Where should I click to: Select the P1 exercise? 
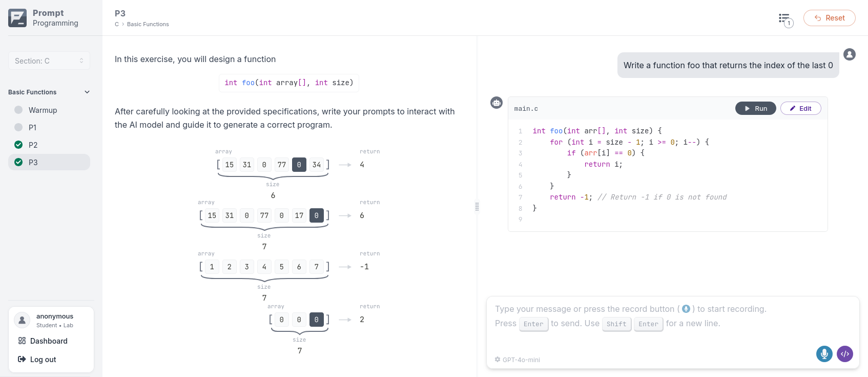coord(49,127)
